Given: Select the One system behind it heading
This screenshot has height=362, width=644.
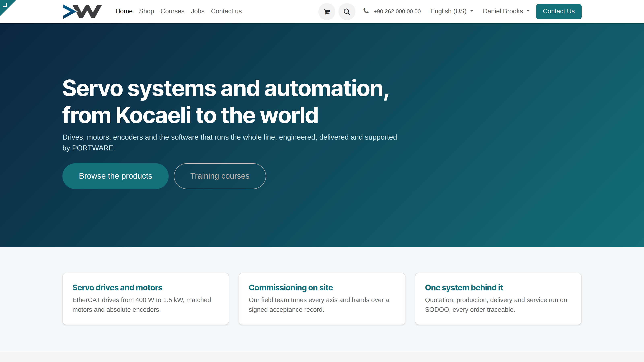Looking at the screenshot, I should (464, 288).
